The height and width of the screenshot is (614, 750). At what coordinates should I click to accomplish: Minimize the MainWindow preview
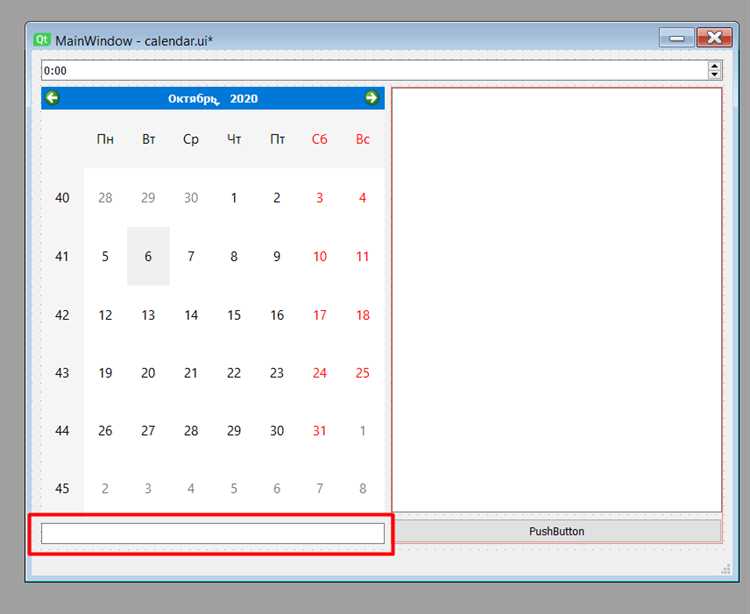click(676, 38)
